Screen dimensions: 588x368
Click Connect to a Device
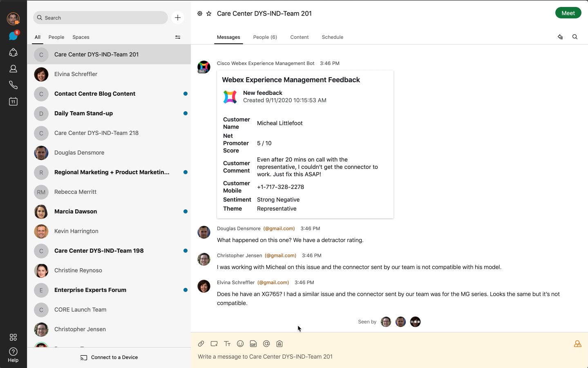pyautogui.click(x=109, y=357)
